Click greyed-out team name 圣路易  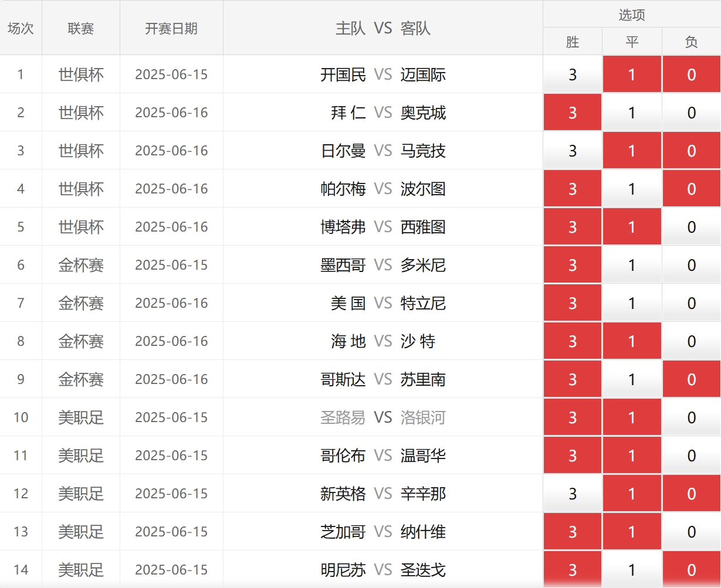(x=343, y=417)
